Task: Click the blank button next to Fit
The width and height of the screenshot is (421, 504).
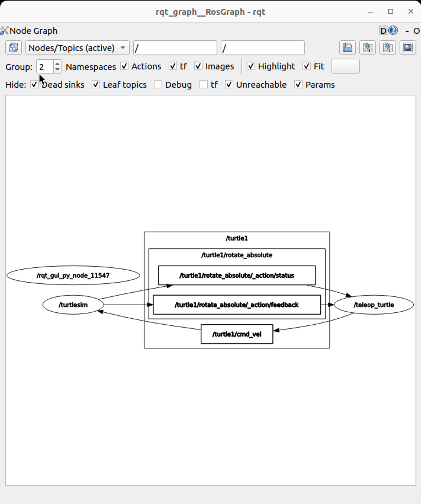Action: click(x=345, y=66)
